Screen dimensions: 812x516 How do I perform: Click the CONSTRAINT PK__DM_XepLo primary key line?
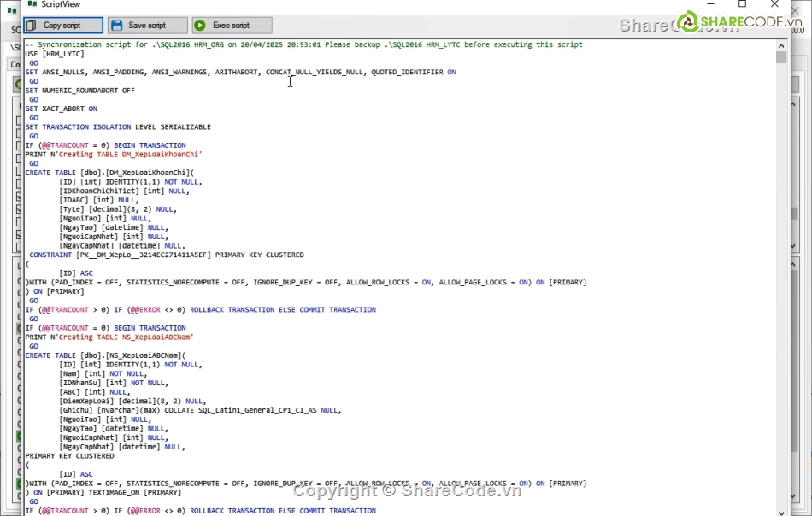point(167,255)
